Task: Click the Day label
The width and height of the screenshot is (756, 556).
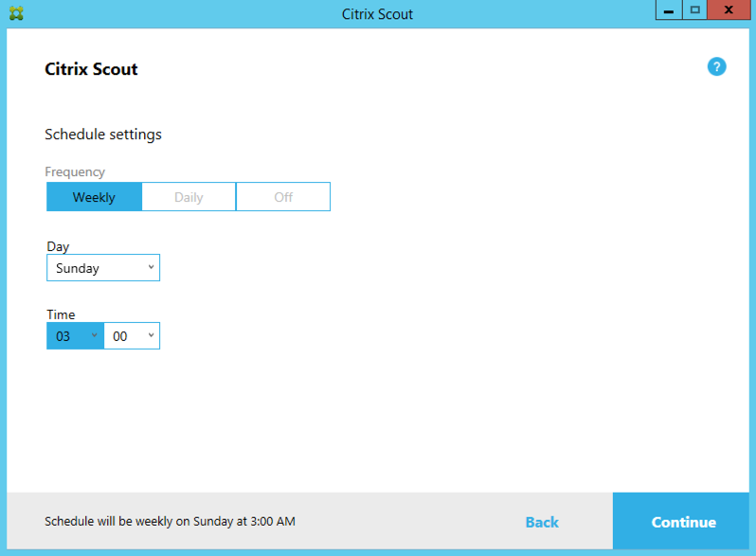Action: point(58,246)
